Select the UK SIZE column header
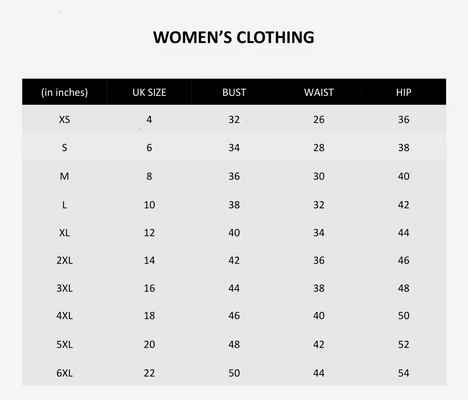Image resolution: width=468 pixels, height=400 pixels. pos(149,92)
